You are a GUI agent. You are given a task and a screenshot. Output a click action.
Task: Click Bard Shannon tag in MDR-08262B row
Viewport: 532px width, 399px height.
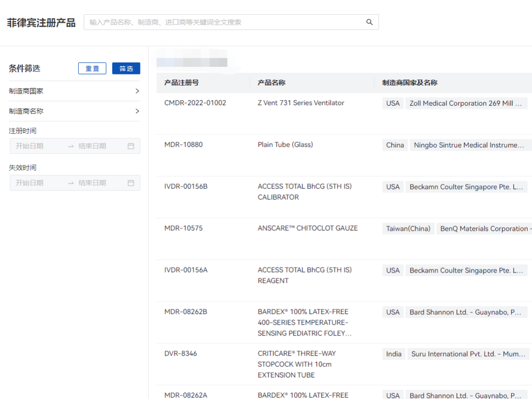click(466, 312)
